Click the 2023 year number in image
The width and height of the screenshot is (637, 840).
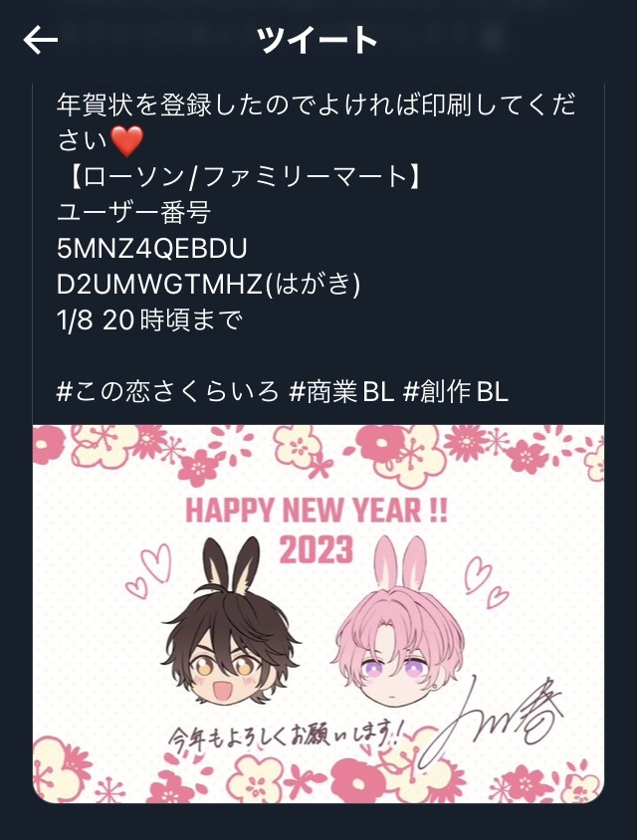[317, 549]
